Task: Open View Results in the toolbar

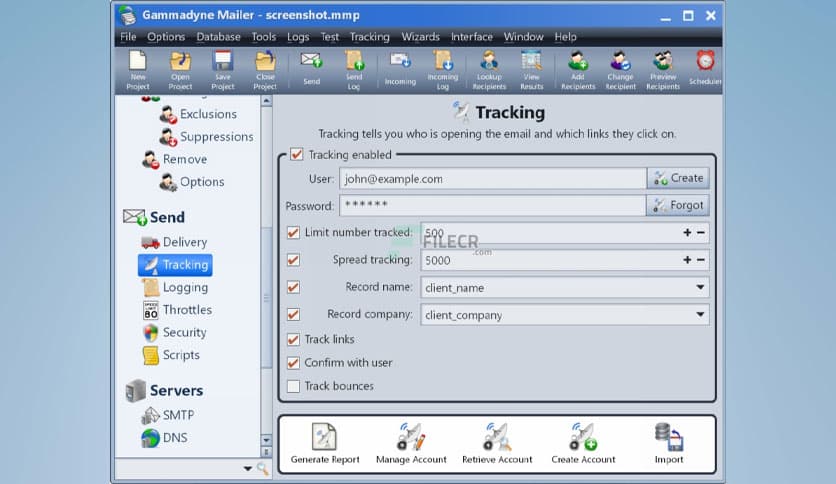Action: pyautogui.click(x=531, y=68)
